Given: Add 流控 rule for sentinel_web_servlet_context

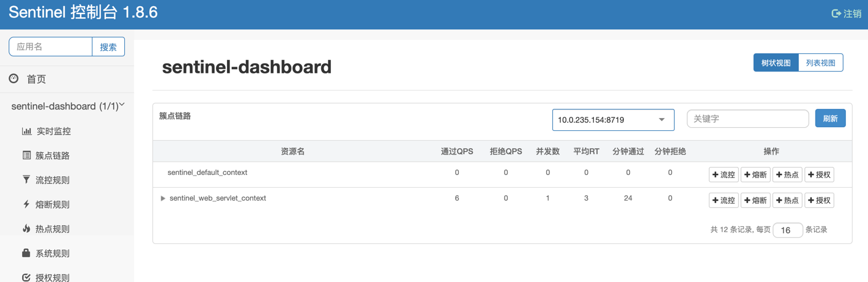Looking at the screenshot, I should (724, 201).
